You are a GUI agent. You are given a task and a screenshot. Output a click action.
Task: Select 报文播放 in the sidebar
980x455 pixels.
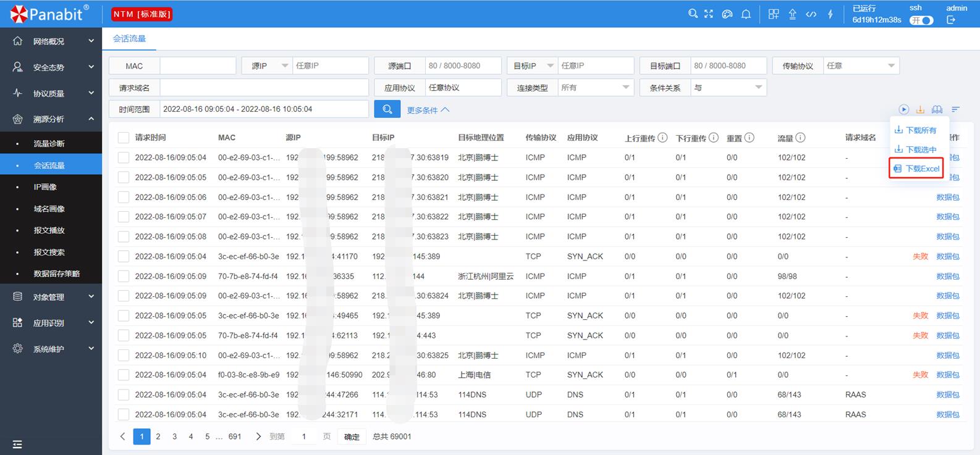(x=51, y=230)
